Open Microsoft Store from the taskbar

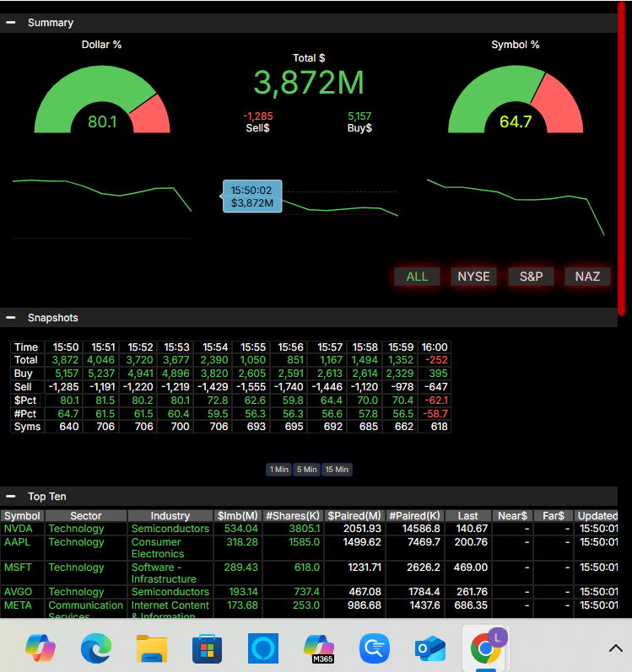[x=207, y=648]
